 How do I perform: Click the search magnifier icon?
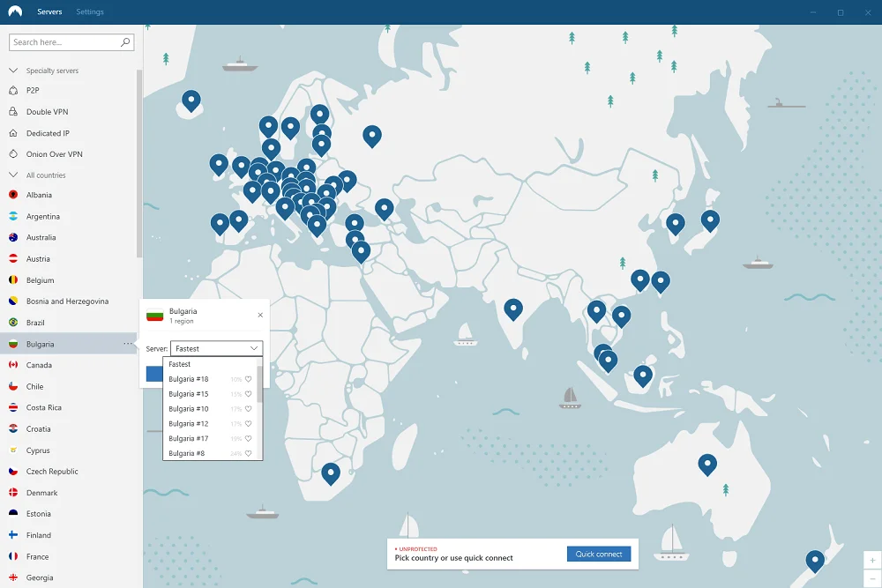click(x=125, y=42)
